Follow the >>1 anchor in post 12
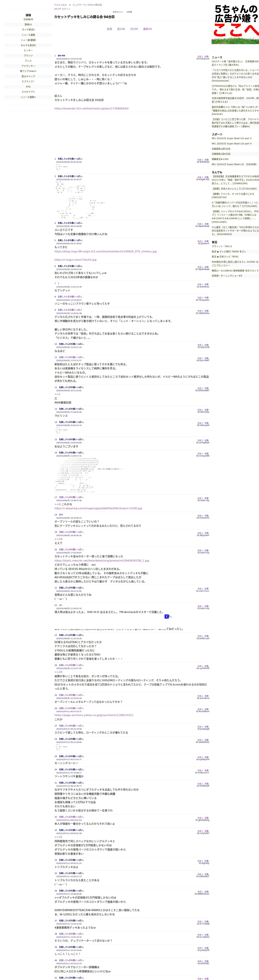This screenshot has width=259, height=980. [x=58, y=394]
